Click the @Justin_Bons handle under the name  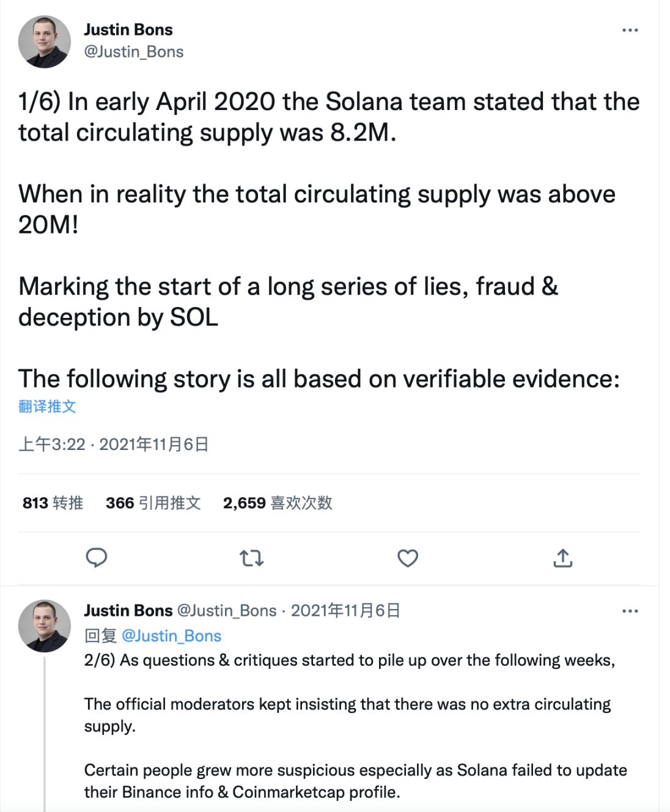pos(132,52)
